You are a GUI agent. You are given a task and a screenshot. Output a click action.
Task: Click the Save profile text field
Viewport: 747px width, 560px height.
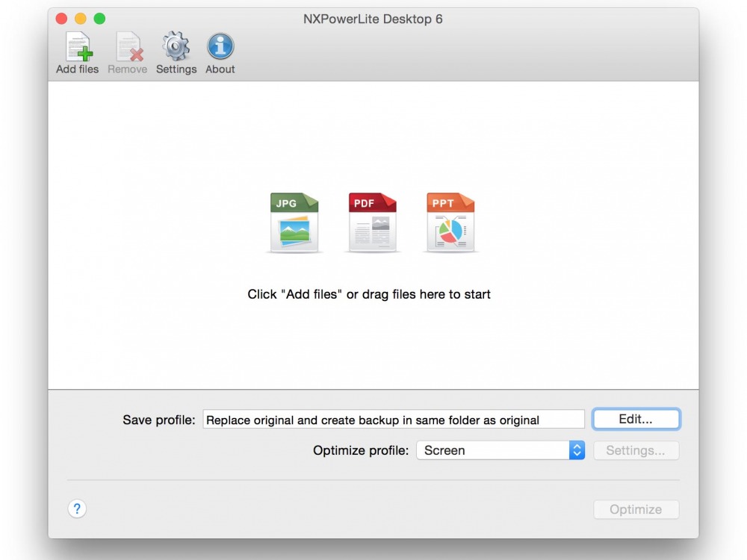[393, 420]
